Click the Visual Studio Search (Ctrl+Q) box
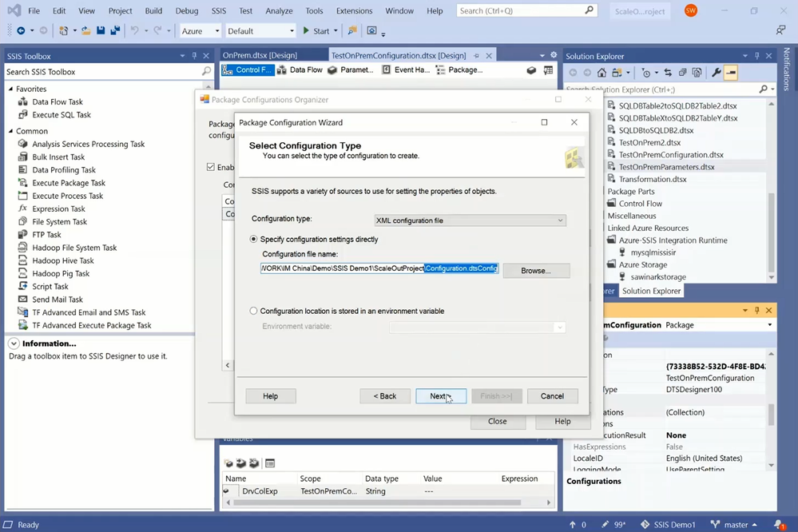Screen dimensions: 798x532 click(526, 10)
